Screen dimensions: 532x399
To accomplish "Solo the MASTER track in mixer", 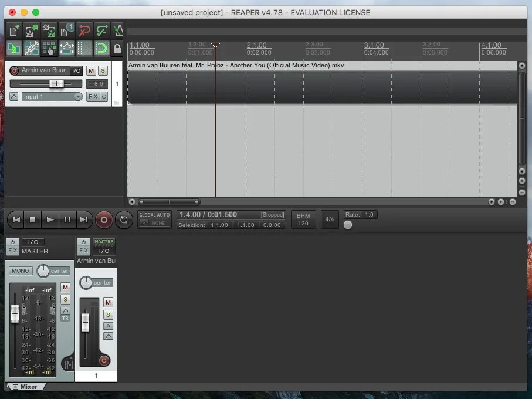I will tap(66, 300).
